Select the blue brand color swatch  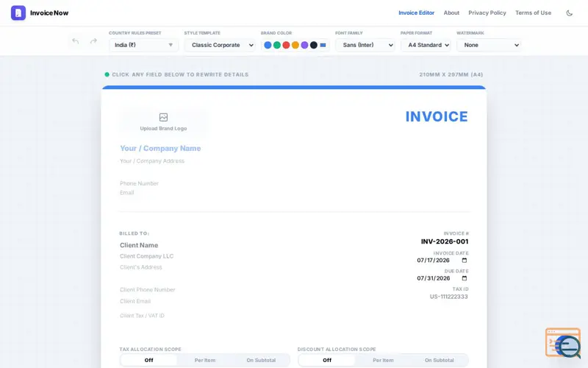pos(268,45)
